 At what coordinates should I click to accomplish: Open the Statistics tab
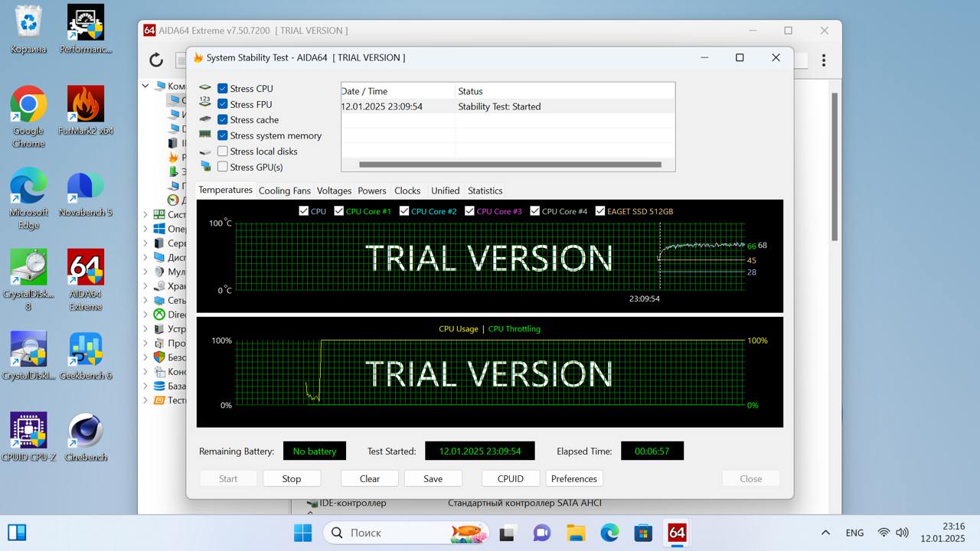point(485,191)
